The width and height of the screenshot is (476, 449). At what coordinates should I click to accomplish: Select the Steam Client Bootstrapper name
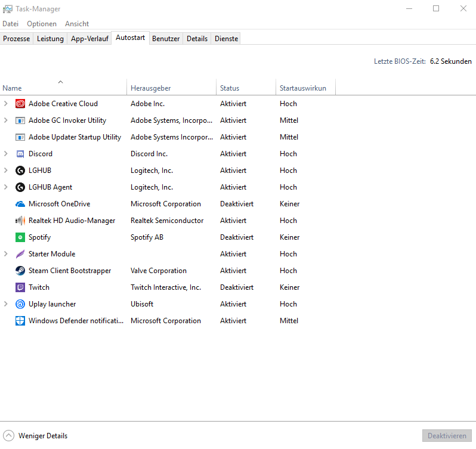tap(70, 271)
